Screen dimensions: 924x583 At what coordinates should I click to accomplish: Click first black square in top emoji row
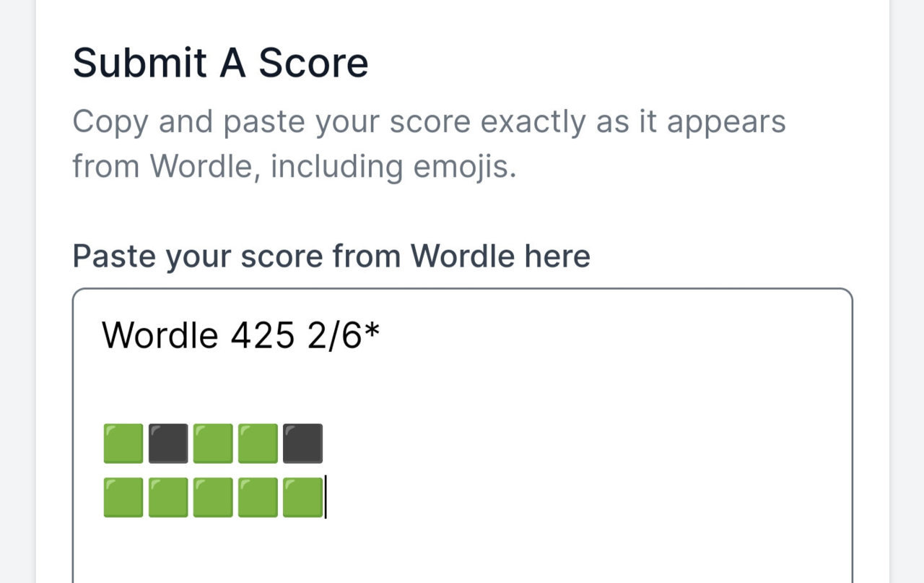(168, 444)
